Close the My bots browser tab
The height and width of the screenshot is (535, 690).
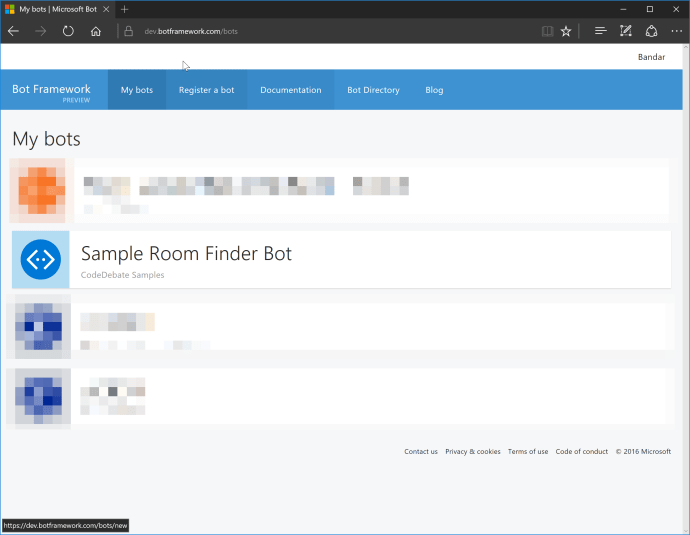pos(106,9)
